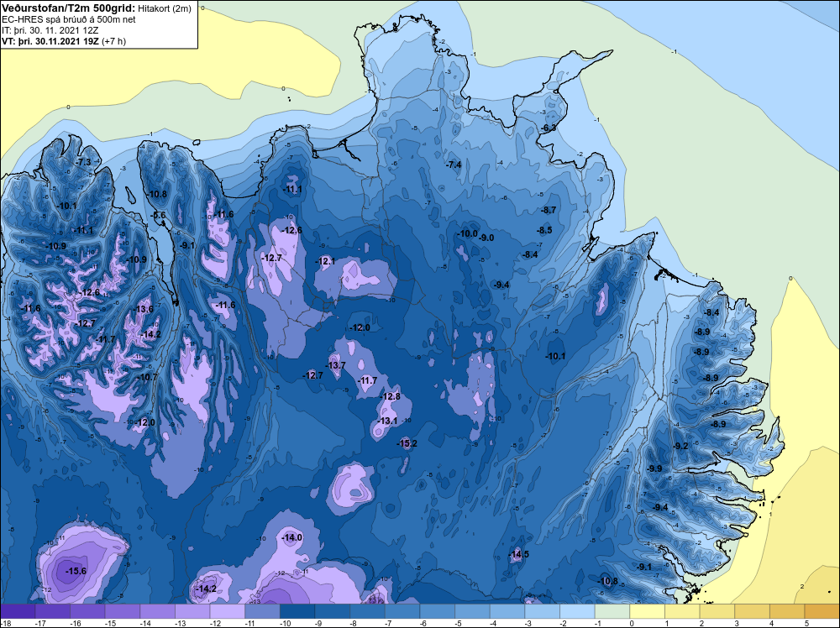Click the -7.4 temperature label
Viewport: 840px width, 628px height.
pyautogui.click(x=454, y=165)
